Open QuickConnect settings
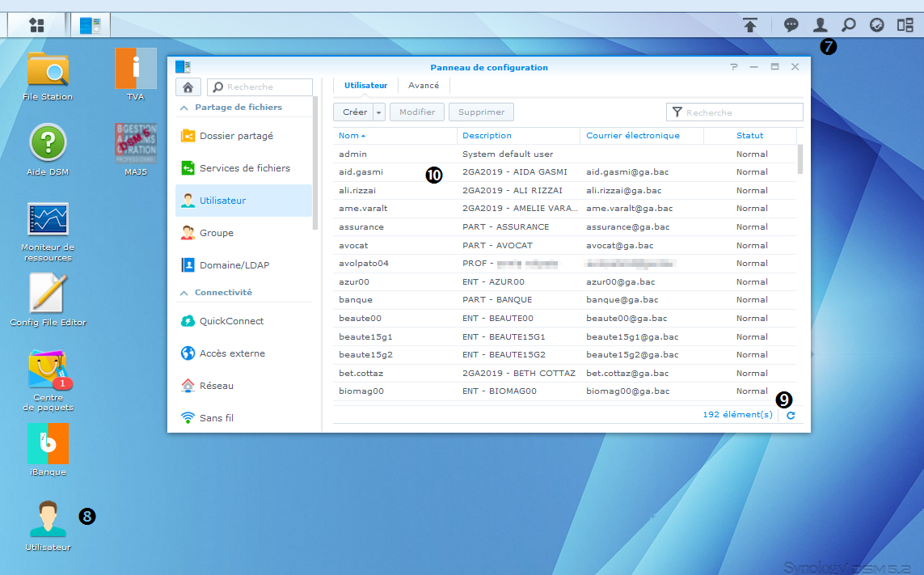Image resolution: width=924 pixels, height=575 pixels. click(243, 321)
